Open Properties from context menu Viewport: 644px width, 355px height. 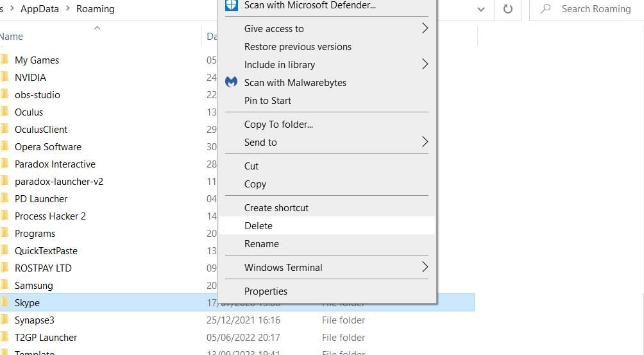tap(327, 291)
